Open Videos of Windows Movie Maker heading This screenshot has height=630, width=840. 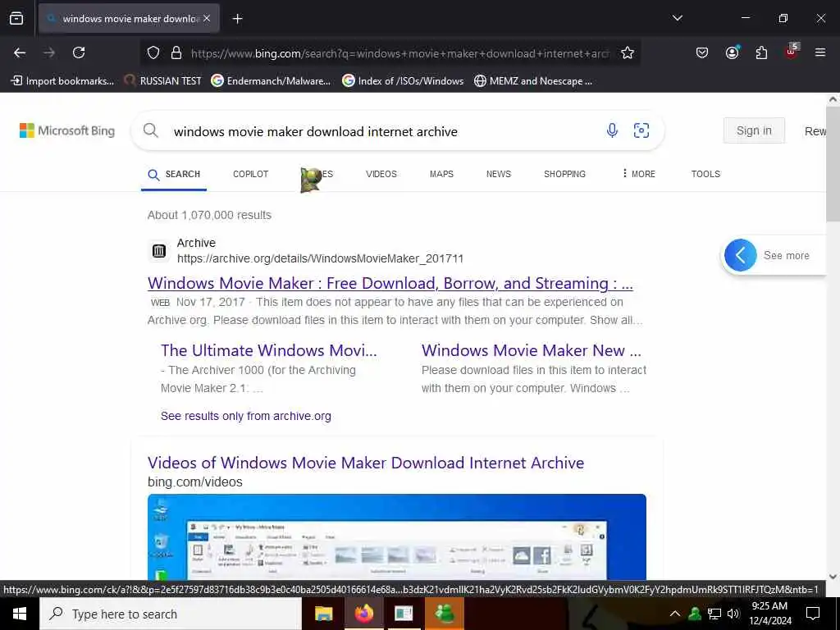(366, 463)
